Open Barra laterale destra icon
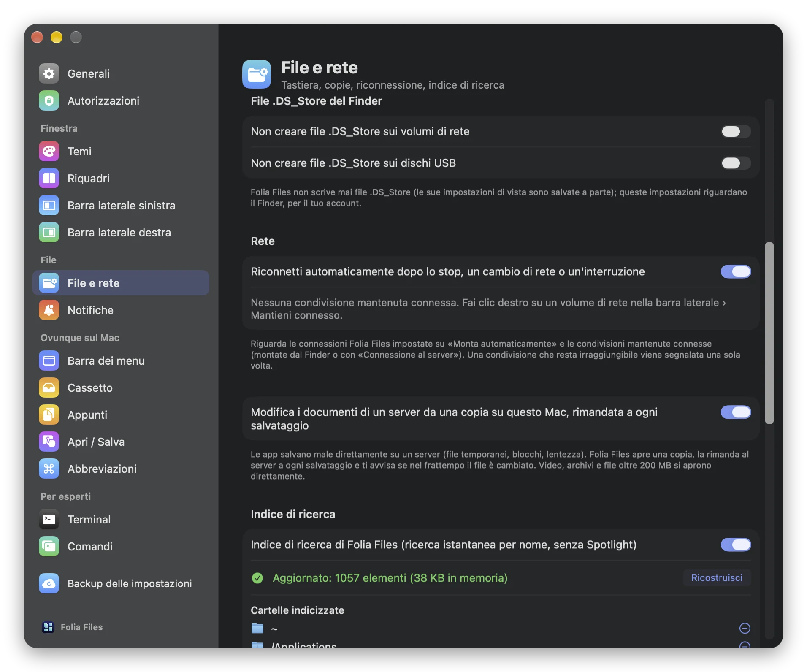Screen dimensions: 807x672 point(49,233)
